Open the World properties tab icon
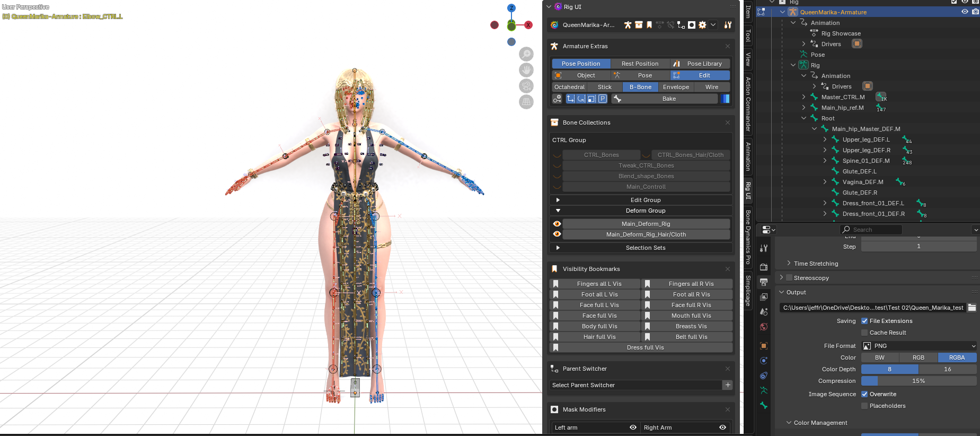Image resolution: width=980 pixels, height=436 pixels. [764, 327]
